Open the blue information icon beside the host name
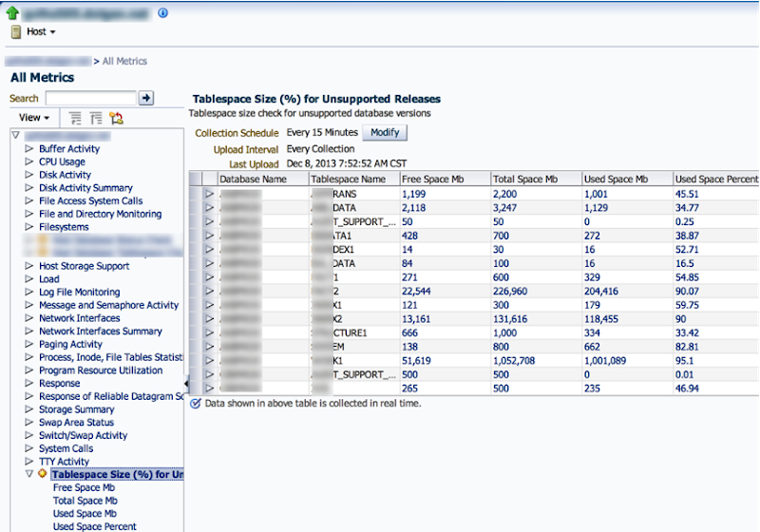Viewport: 760px width, 532px height. pyautogui.click(x=162, y=13)
